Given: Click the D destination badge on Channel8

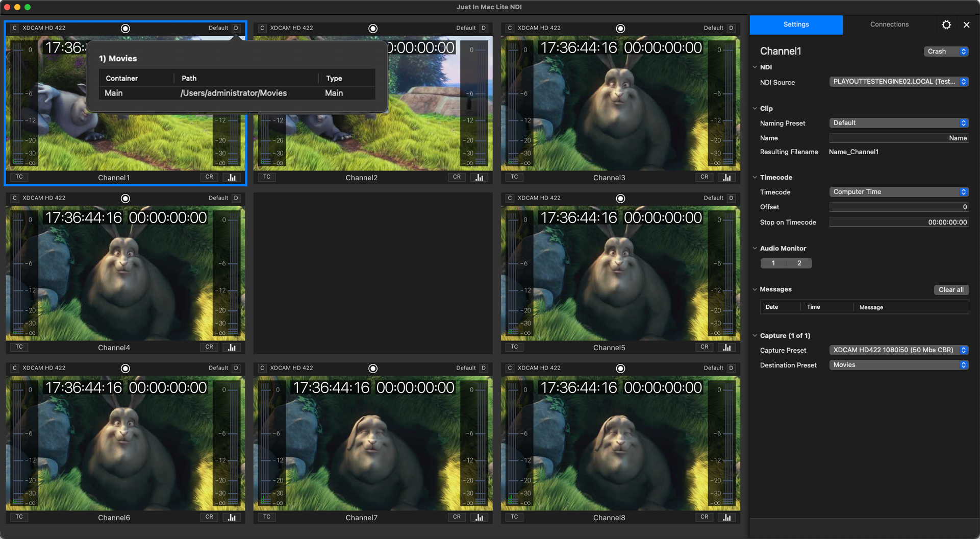Looking at the screenshot, I should point(731,368).
